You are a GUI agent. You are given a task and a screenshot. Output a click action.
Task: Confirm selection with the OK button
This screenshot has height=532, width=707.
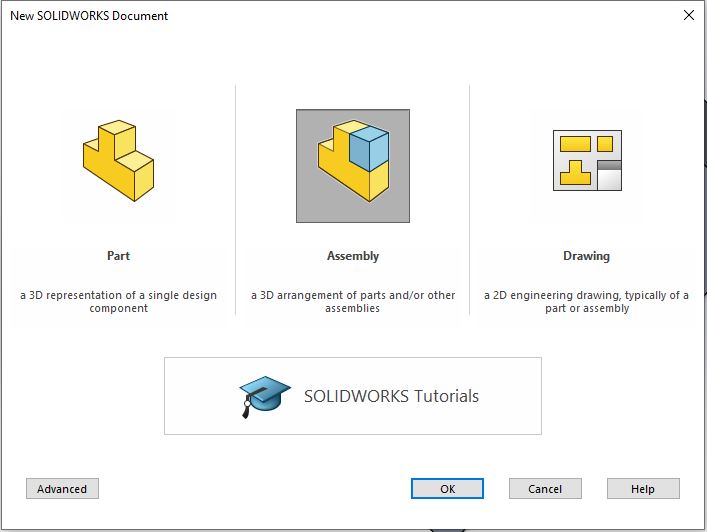(447, 489)
